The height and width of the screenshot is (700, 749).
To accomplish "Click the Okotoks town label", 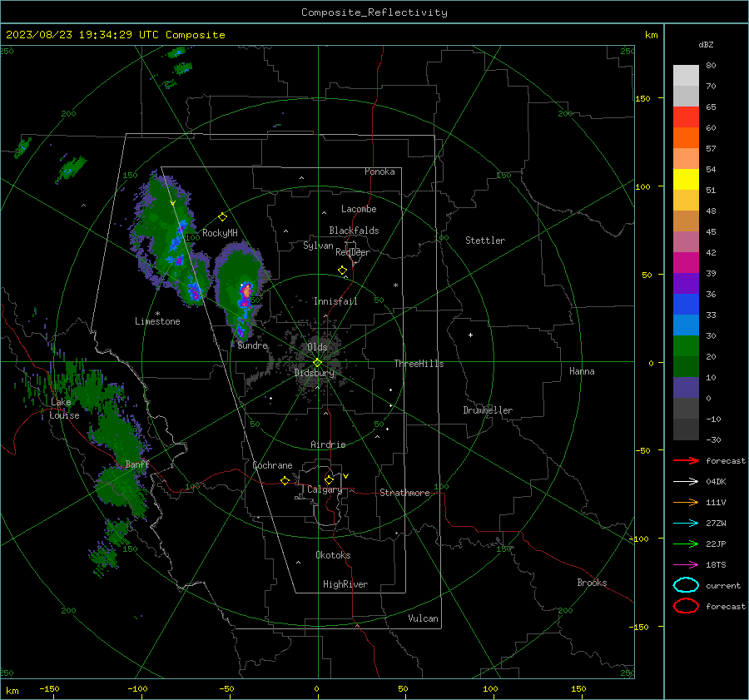I will pos(333,555).
